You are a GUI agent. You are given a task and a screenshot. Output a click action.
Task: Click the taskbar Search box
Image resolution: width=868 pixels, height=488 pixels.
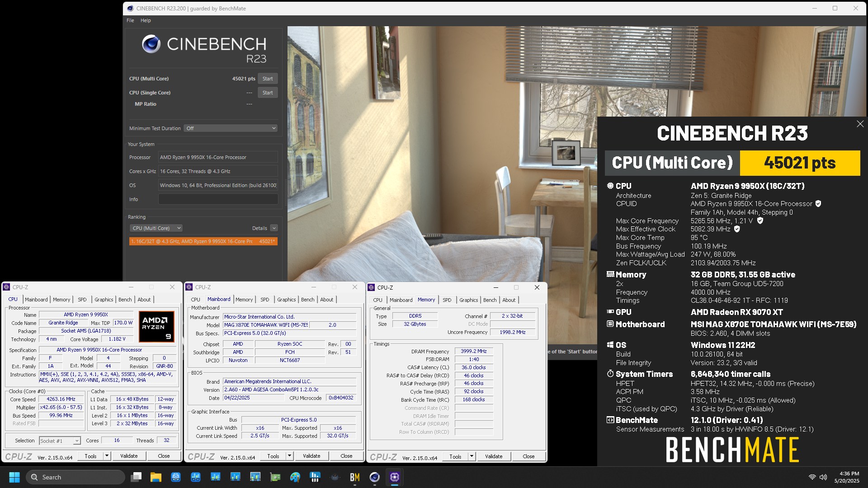[75, 477]
